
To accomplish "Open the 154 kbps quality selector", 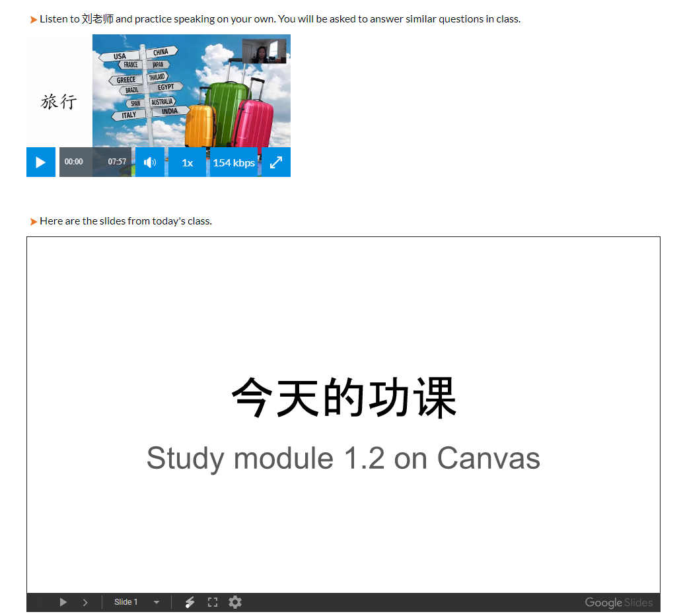I will tap(234, 162).
